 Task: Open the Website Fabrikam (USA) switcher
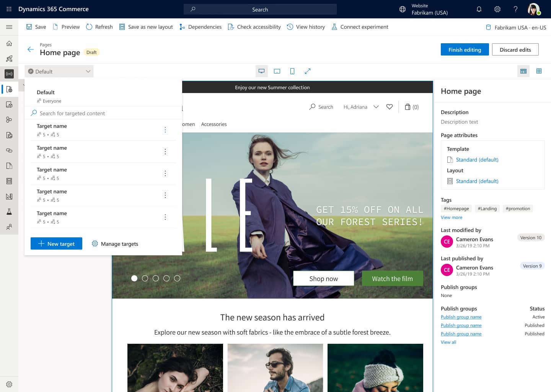(x=424, y=9)
